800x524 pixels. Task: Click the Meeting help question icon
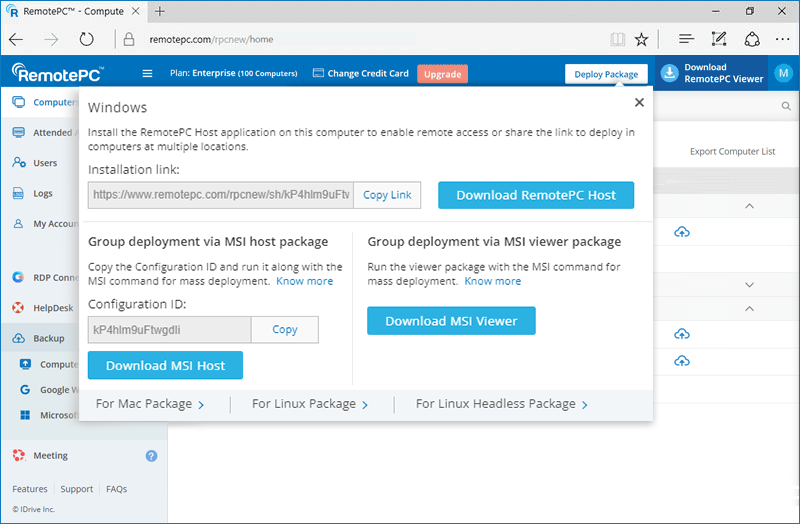point(151,456)
